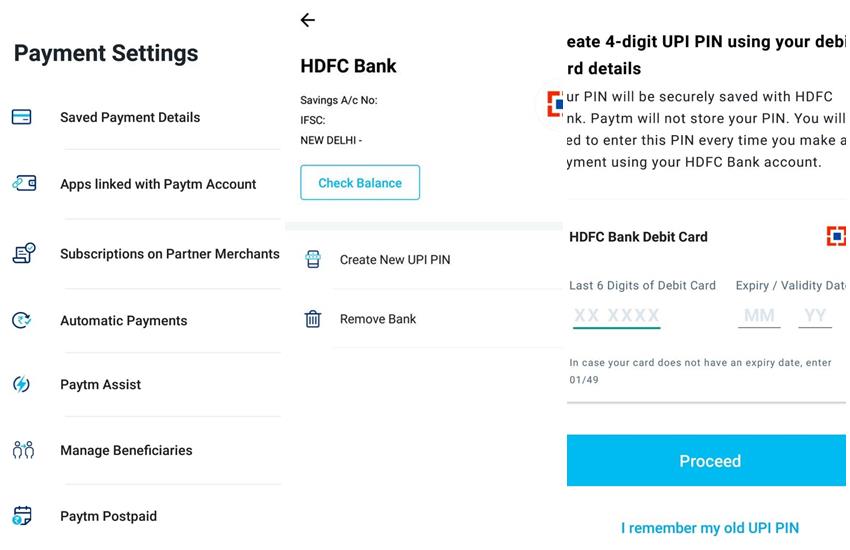The height and width of the screenshot is (550, 850).
Task: Select Manage Beneficiaries option
Action: (126, 450)
